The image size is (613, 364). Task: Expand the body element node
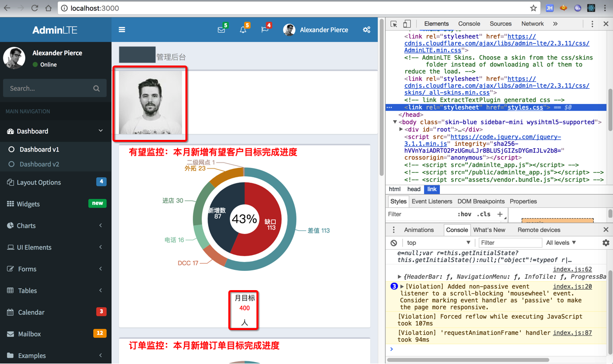(395, 122)
